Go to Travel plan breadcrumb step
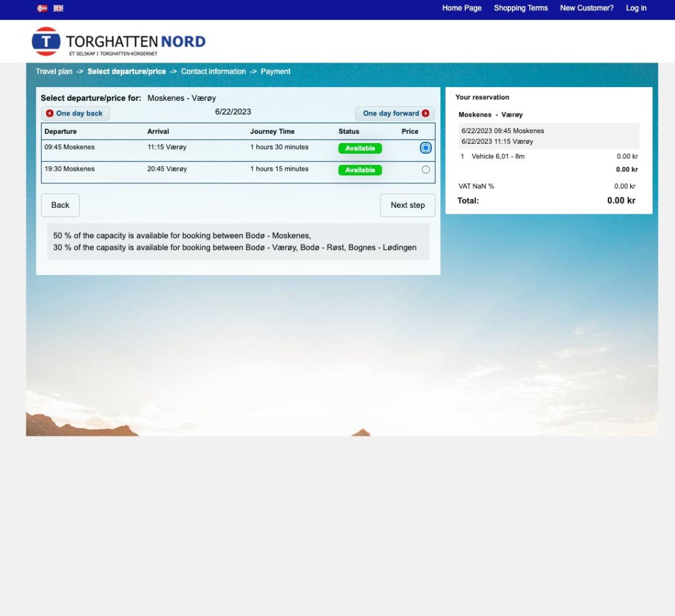The width and height of the screenshot is (675, 616). click(54, 71)
